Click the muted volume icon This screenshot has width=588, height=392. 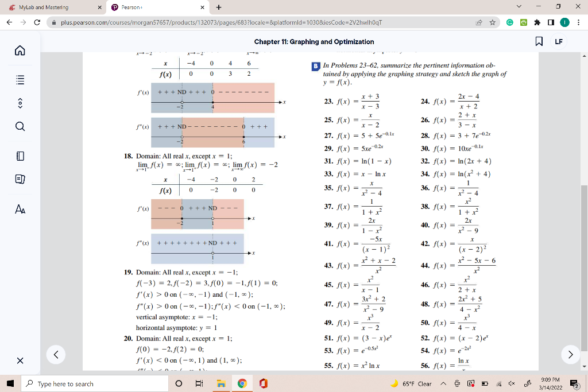click(512, 384)
